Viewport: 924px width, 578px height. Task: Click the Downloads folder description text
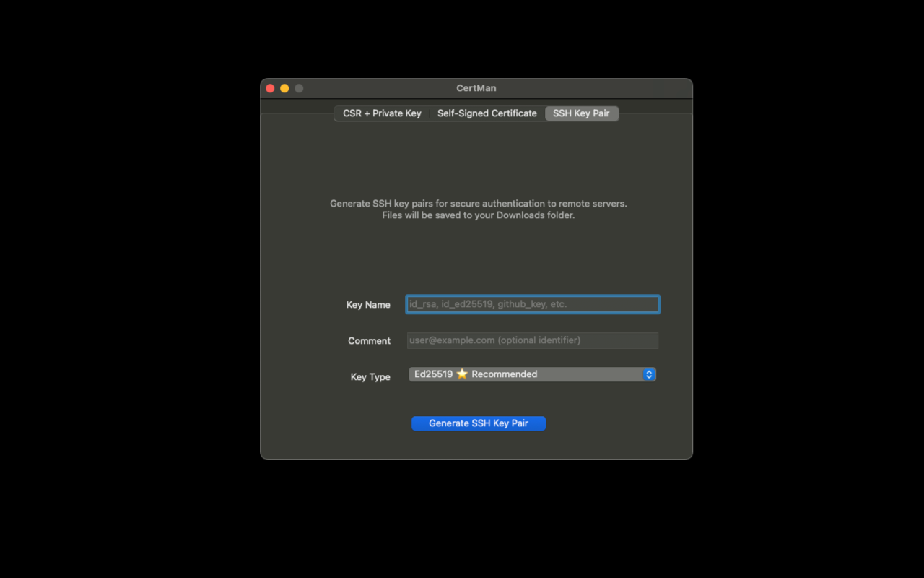[478, 215]
